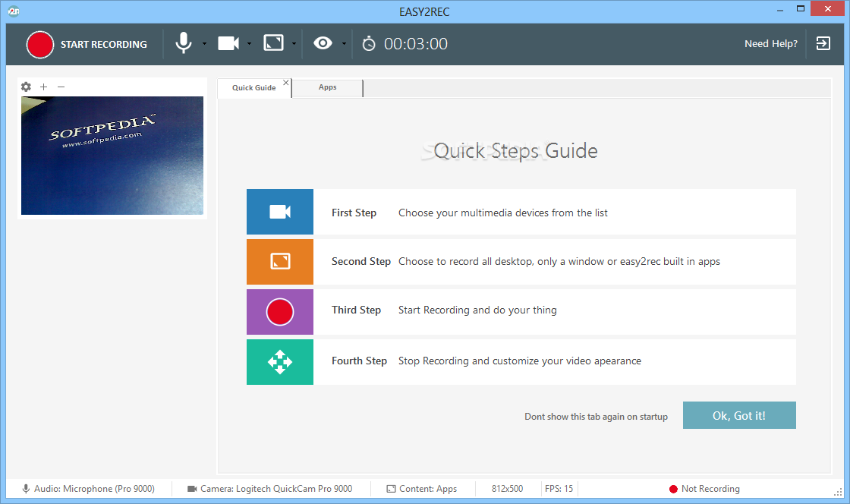Click the 812x500 resolution status entry
This screenshot has width=850, height=504.
[508, 489]
